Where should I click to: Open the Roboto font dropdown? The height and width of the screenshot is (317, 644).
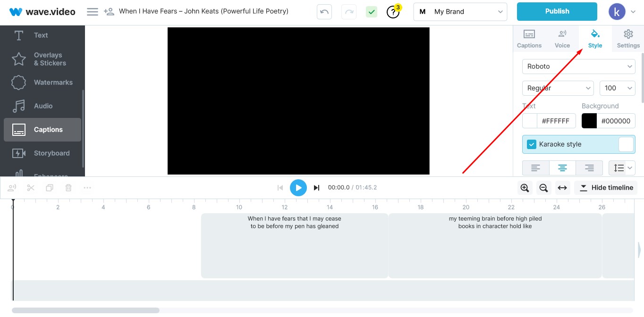(x=579, y=67)
